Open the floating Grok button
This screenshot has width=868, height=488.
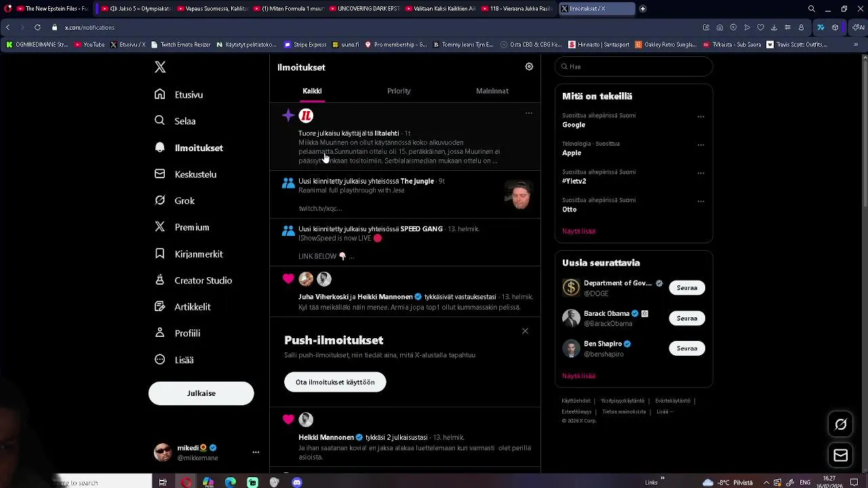[841, 424]
